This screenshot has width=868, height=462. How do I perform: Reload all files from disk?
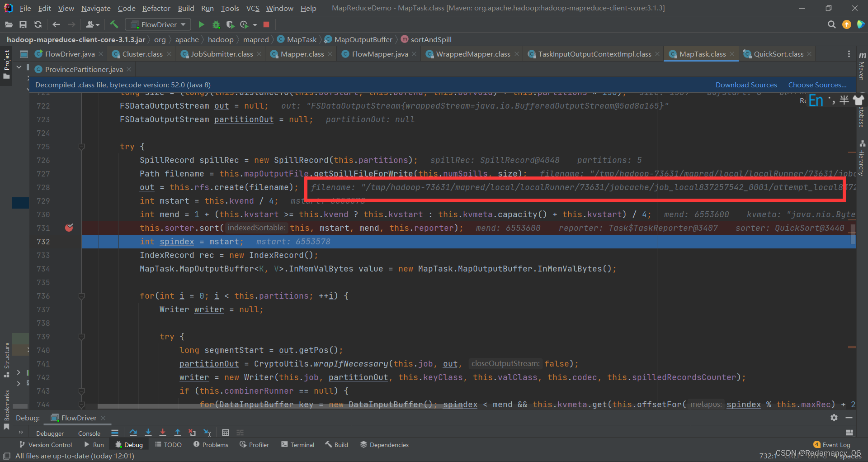[38, 24]
